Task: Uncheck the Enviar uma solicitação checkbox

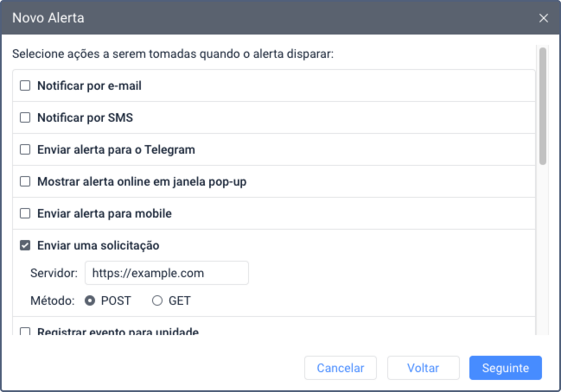Action: [x=25, y=245]
